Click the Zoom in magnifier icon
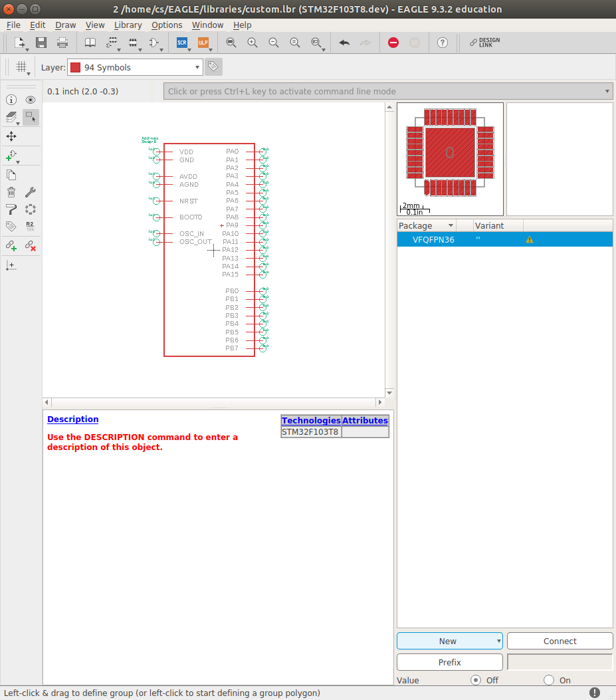Image resolution: width=616 pixels, height=700 pixels. (253, 43)
